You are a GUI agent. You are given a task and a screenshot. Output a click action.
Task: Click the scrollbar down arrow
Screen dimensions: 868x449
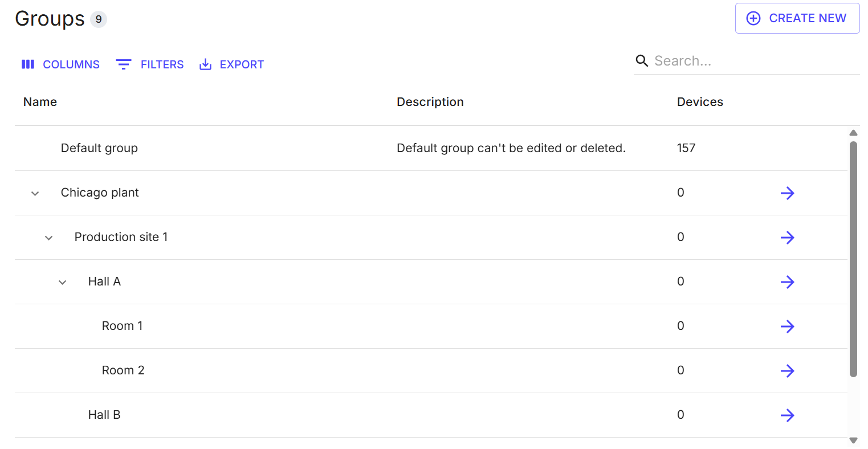click(x=853, y=440)
